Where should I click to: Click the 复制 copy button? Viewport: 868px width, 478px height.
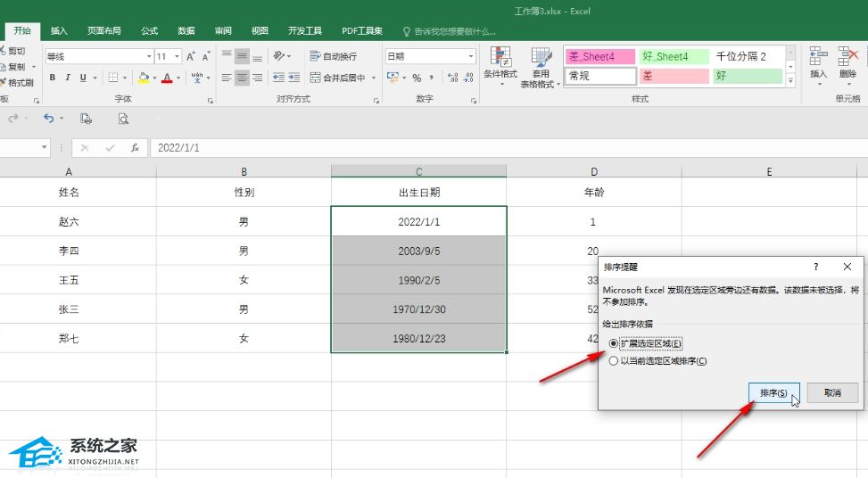12,66
